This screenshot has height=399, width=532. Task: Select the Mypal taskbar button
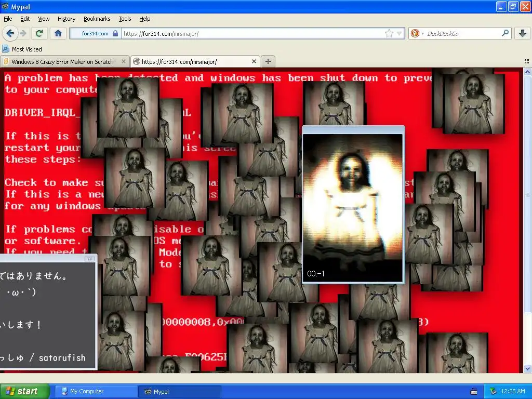180,391
